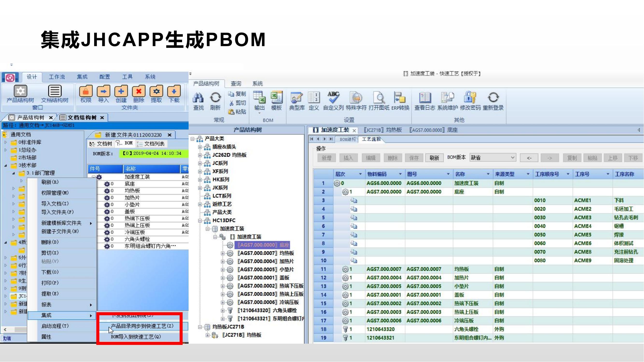644x362 pixels.
Task: Select [AGS7.000.0007] 均热板 tree item
Action: coord(266,253)
